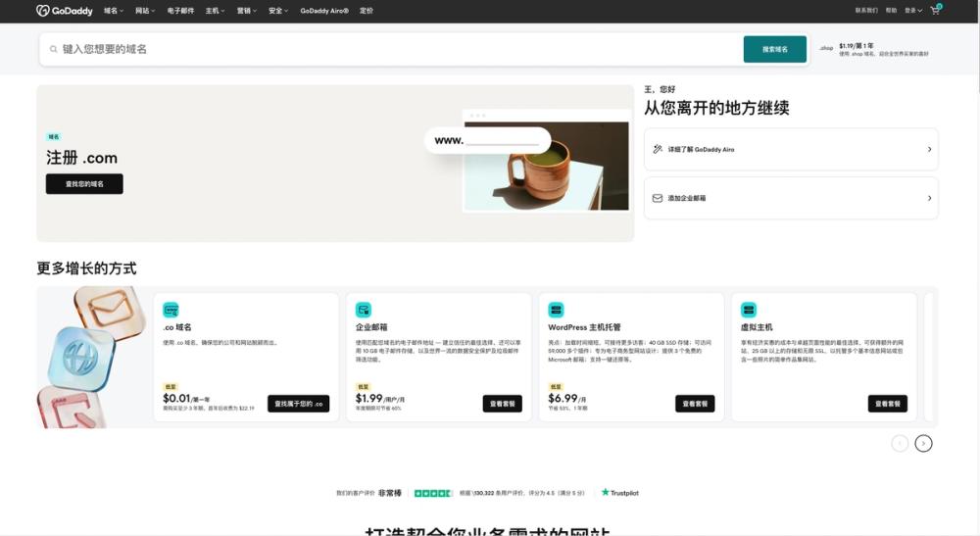The width and height of the screenshot is (980, 536).
Task: Open the Trustpilot logo link
Action: 620,493
